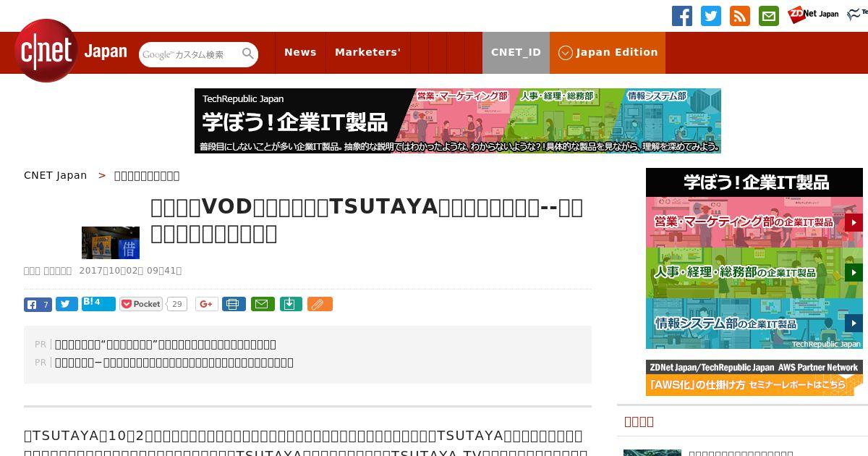Open first PR link below share buttons
Viewport: 868px width, 456px height.
166,345
